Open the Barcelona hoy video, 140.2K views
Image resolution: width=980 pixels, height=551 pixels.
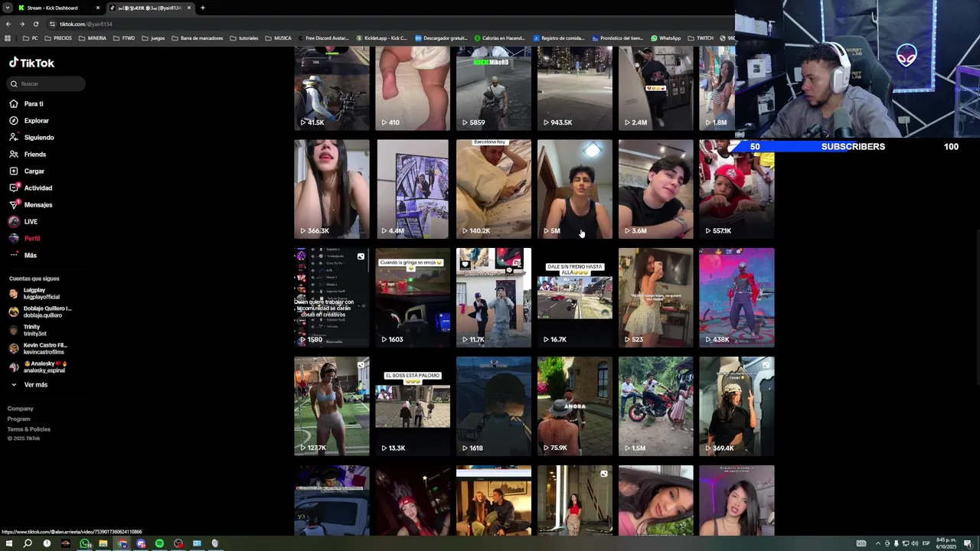pos(494,189)
